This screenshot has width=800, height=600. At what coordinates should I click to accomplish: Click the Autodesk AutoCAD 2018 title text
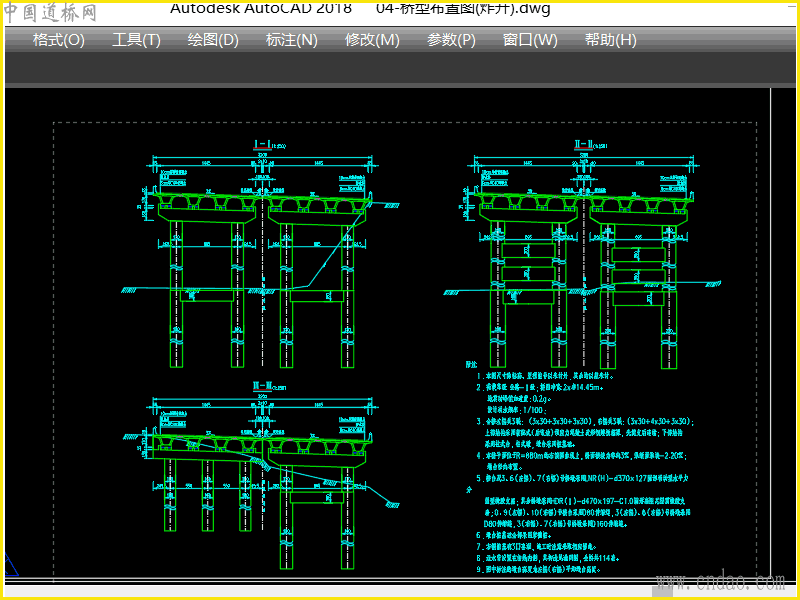pos(260,9)
